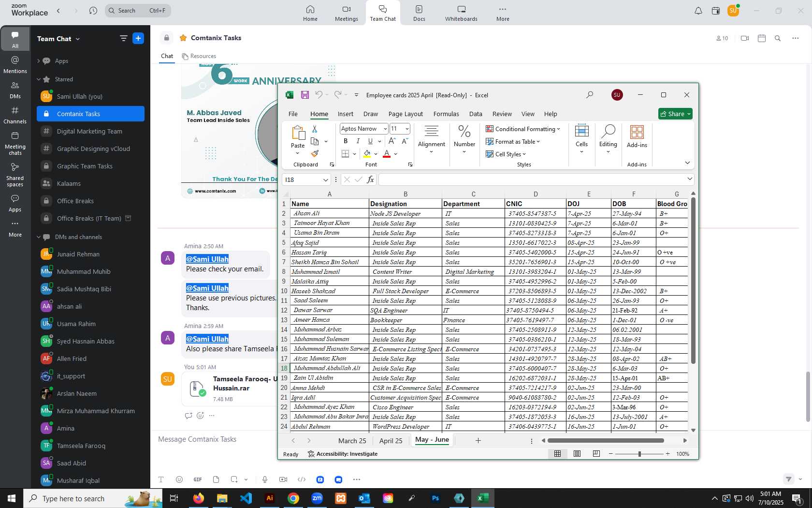Switch to Page Break Preview in status bar
The height and width of the screenshot is (508, 812).
(596, 454)
